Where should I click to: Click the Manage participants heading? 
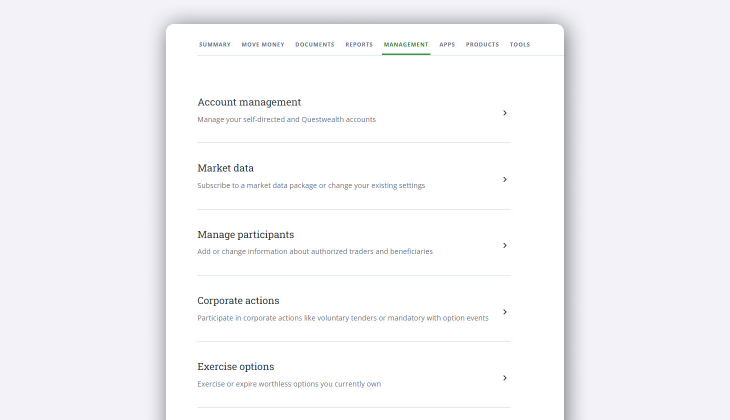click(x=245, y=234)
